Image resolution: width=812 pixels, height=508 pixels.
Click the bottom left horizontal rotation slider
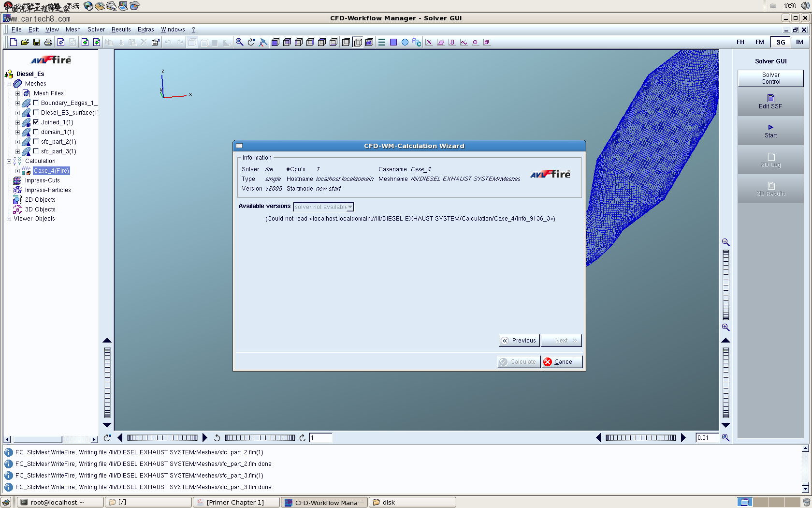point(162,438)
